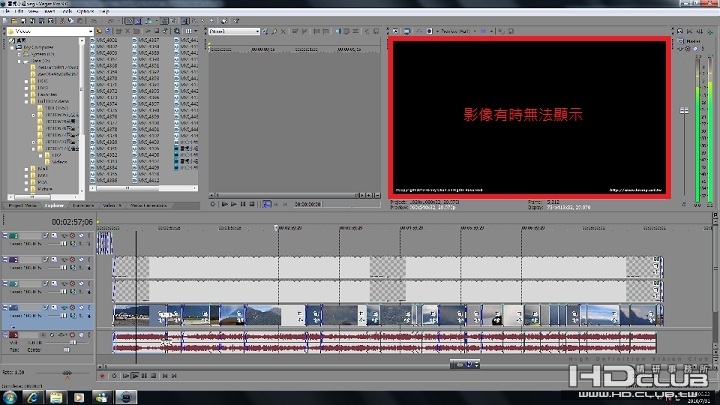Toggle Automatic Crossfades
This screenshot has height=405, width=720.
[x=139, y=21]
